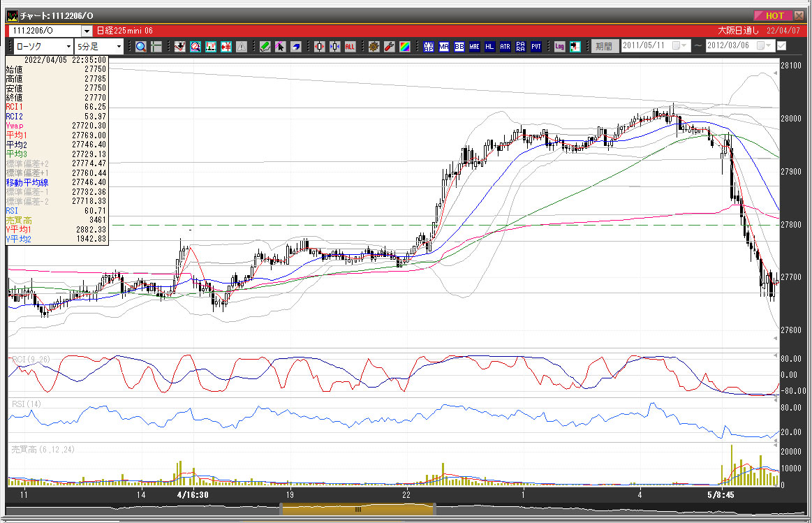Toggle the PVT pivot indicator

pos(536,47)
